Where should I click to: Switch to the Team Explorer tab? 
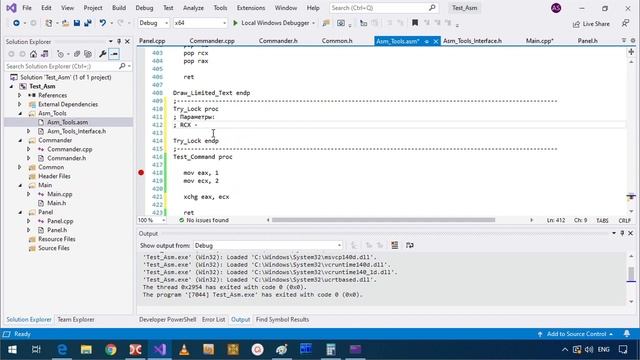[76, 320]
